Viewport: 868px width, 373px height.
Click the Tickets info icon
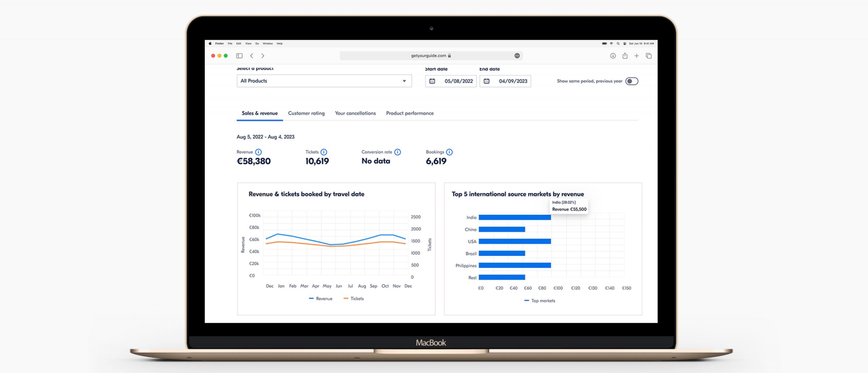324,152
